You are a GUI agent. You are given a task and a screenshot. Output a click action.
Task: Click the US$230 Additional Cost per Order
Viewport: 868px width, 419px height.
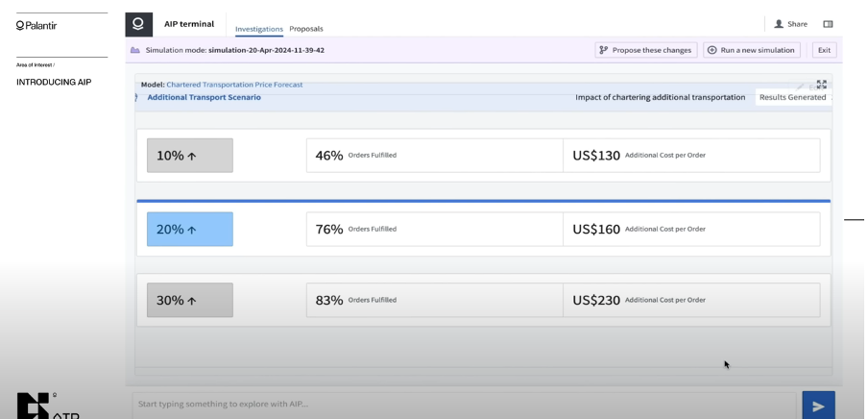tap(691, 300)
